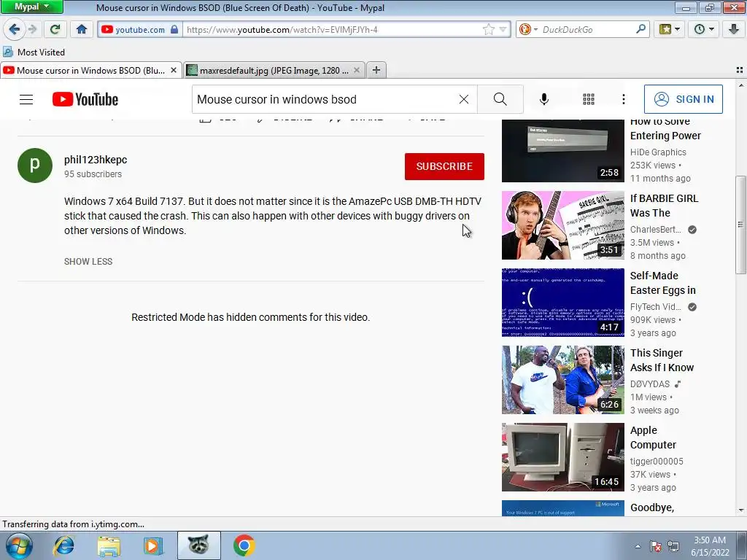This screenshot has height=560, width=747.
Task: Click the phil123hkepc channel avatar
Action: click(35, 166)
